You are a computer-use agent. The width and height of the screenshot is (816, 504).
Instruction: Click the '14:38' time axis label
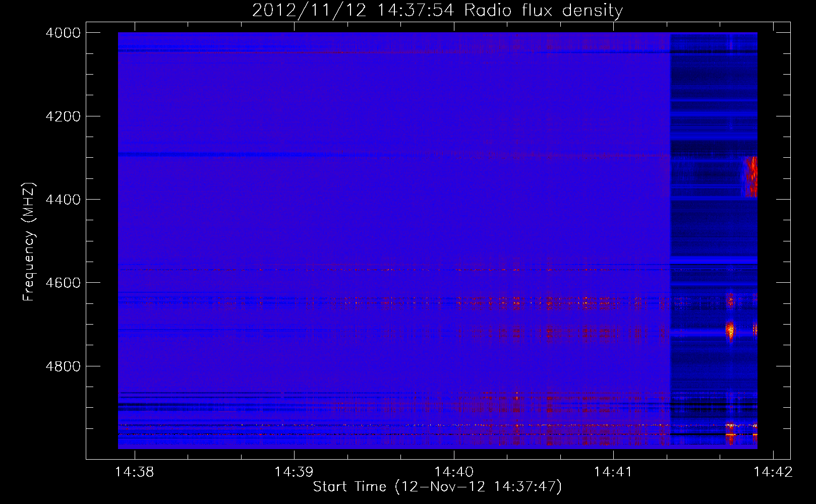pyautogui.click(x=135, y=472)
